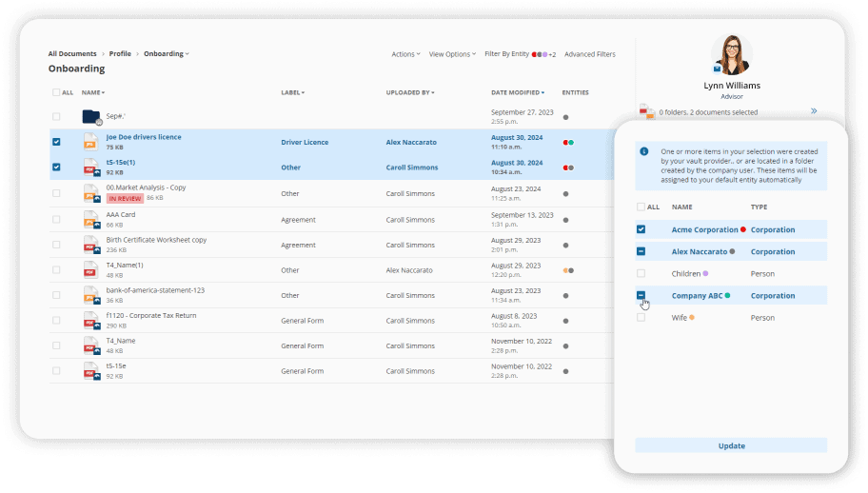Go to Profile breadcrumb
Viewport: 868px width, 493px height.
pyautogui.click(x=120, y=53)
